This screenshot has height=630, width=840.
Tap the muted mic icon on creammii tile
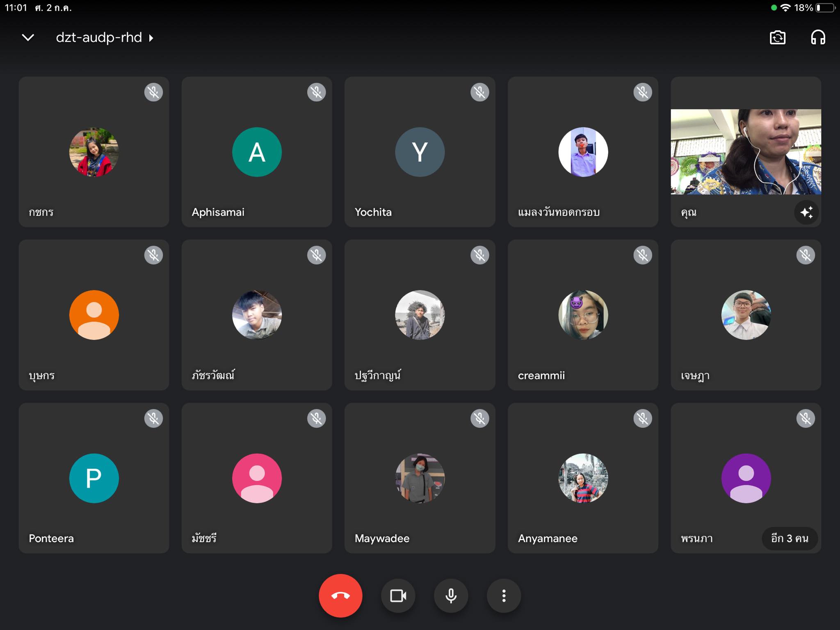pos(642,255)
